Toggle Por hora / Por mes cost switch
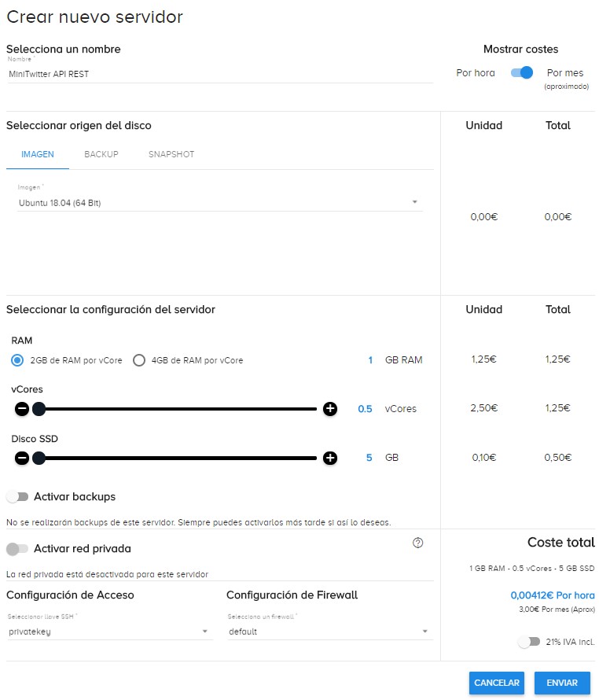The width and height of the screenshot is (599, 700). (521, 73)
